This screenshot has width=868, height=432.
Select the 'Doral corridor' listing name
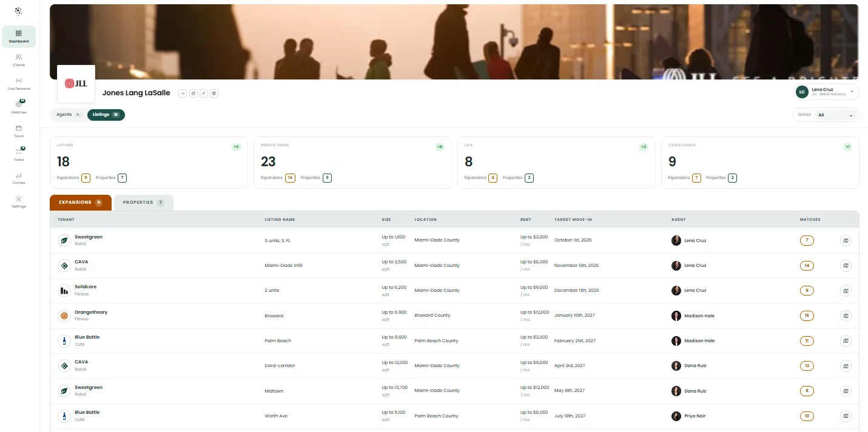point(280,366)
